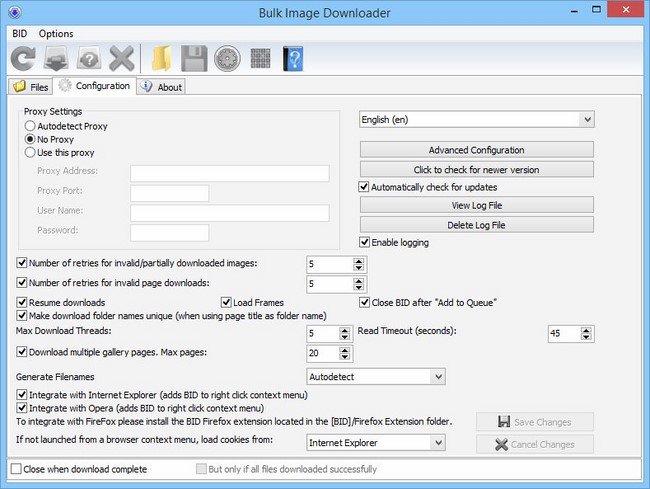Open the English (en) language dropdown

(x=477, y=119)
